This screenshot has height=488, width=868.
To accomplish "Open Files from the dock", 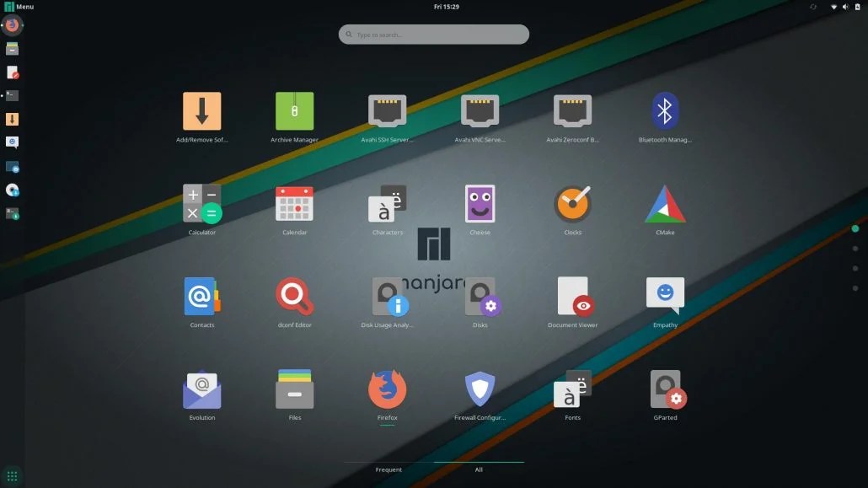I will click(12, 49).
